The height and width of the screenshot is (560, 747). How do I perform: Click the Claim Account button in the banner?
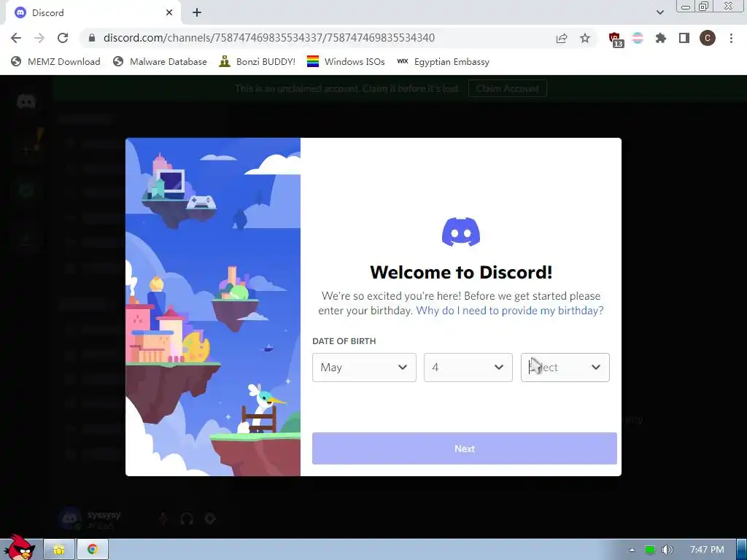508,88
